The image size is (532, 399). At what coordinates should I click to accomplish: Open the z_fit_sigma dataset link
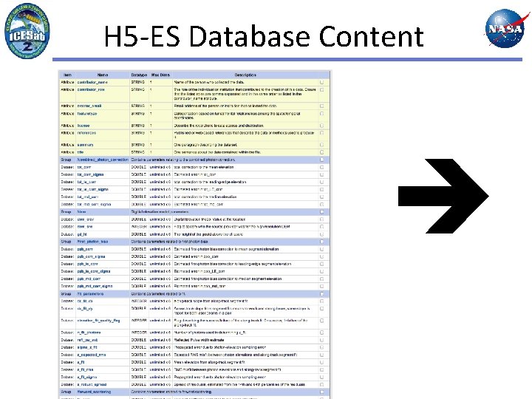tap(87, 378)
